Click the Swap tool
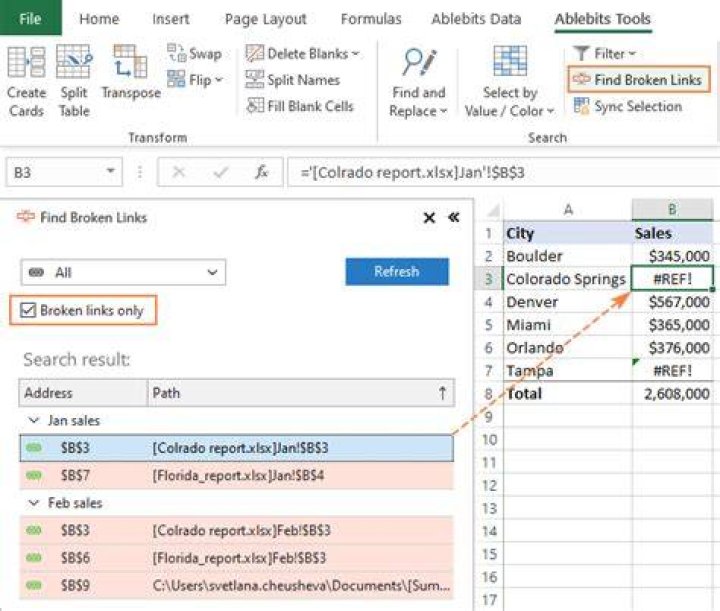The width and height of the screenshot is (720, 611). coord(194,53)
